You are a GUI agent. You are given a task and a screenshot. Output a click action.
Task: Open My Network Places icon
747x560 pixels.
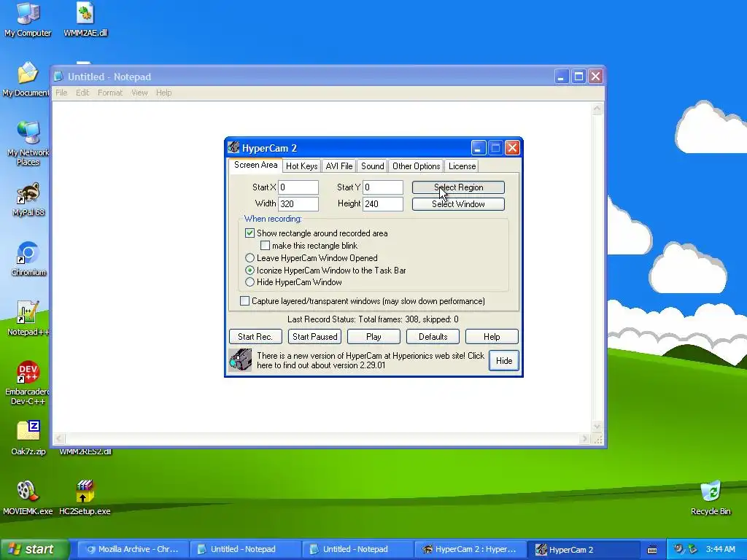click(28, 143)
